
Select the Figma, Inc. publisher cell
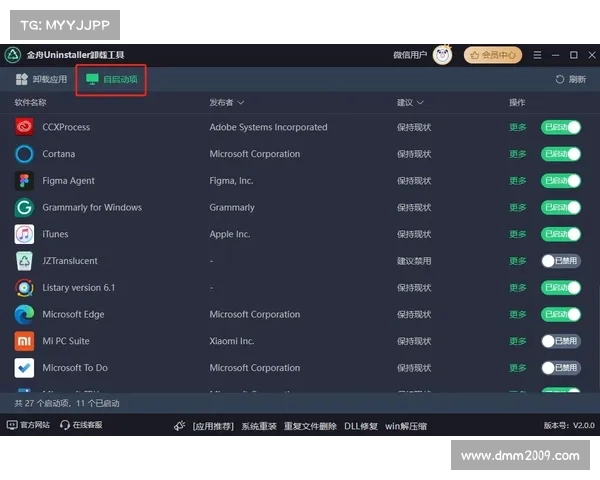[x=231, y=181]
